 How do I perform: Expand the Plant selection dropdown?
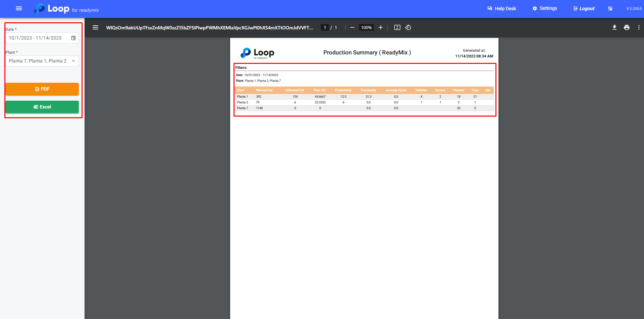click(73, 61)
